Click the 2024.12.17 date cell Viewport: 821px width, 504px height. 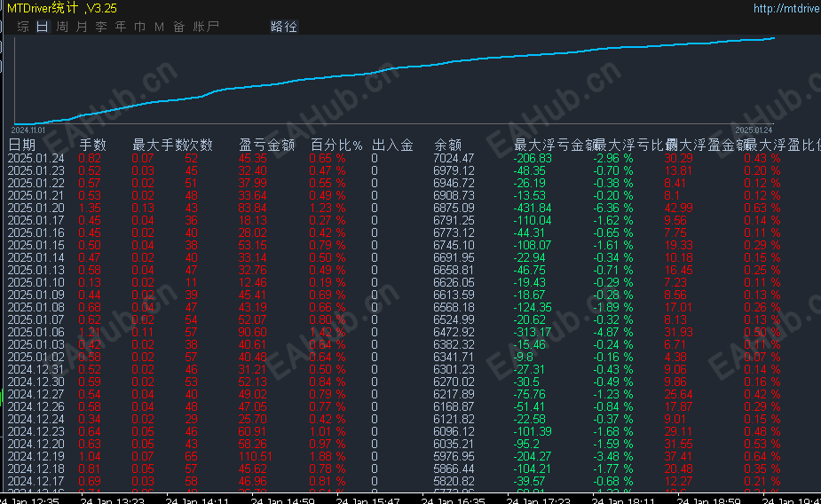[x=36, y=481]
